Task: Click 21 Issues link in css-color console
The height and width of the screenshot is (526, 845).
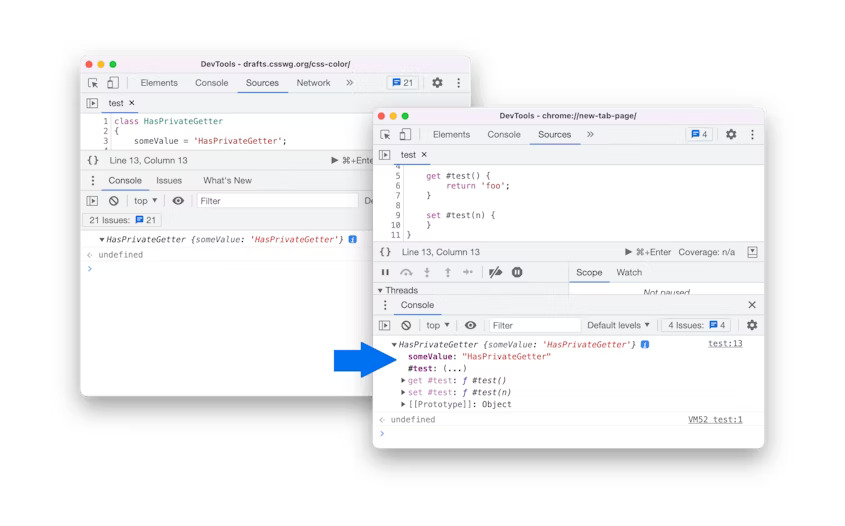Action: (122, 220)
